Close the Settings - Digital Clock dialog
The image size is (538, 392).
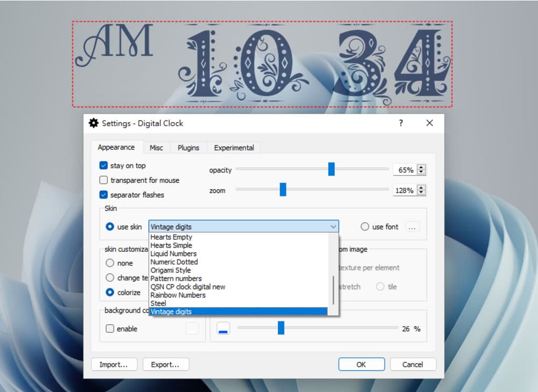[430, 123]
